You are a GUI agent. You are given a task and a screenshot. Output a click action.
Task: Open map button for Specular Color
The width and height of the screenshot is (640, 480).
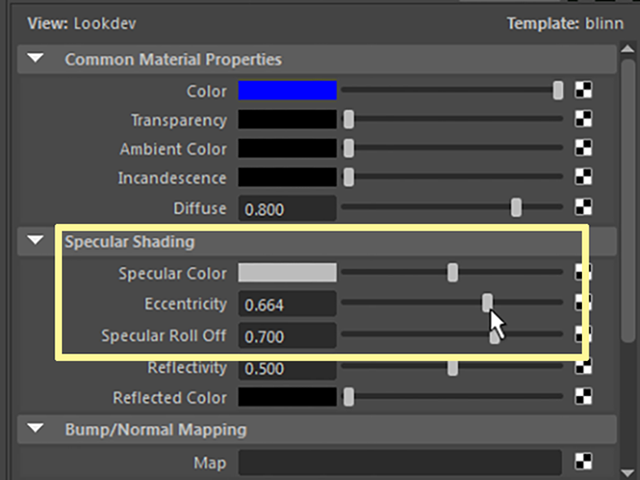[583, 272]
